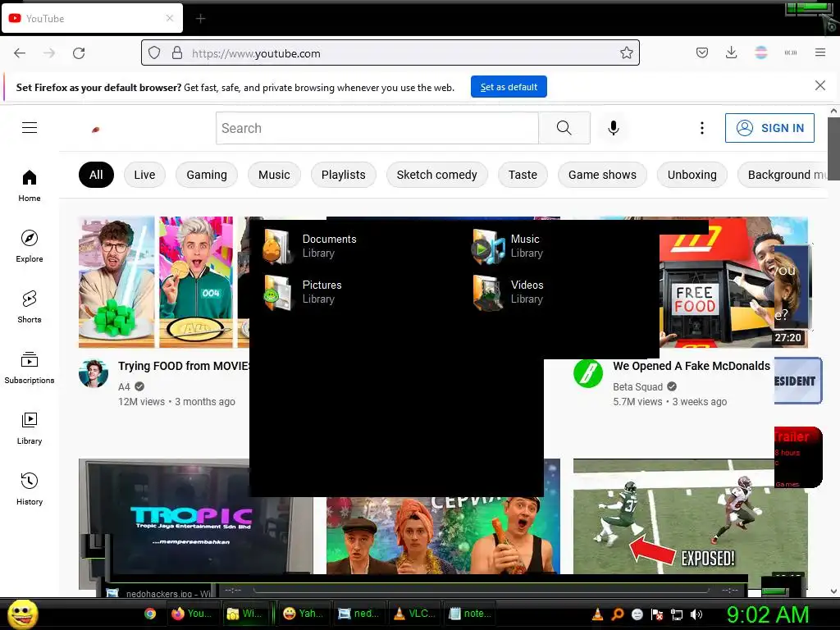This screenshot has height=630, width=840.
Task: Open the Music library icon
Action: (x=487, y=246)
